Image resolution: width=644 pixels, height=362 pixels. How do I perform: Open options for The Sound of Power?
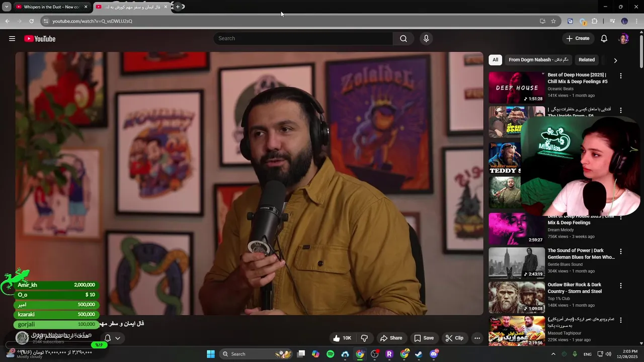pyautogui.click(x=620, y=251)
